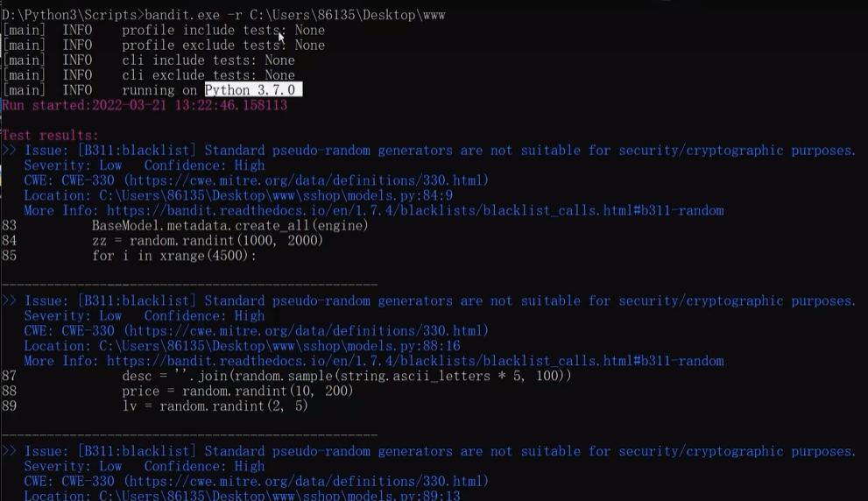Click the first B311:blacklist issue label
This screenshot has width=868, height=501.
click(137, 151)
